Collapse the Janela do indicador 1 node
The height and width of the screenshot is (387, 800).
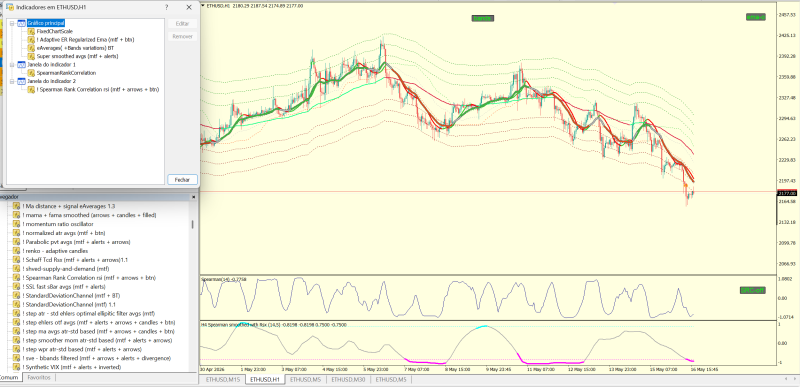(x=12, y=65)
